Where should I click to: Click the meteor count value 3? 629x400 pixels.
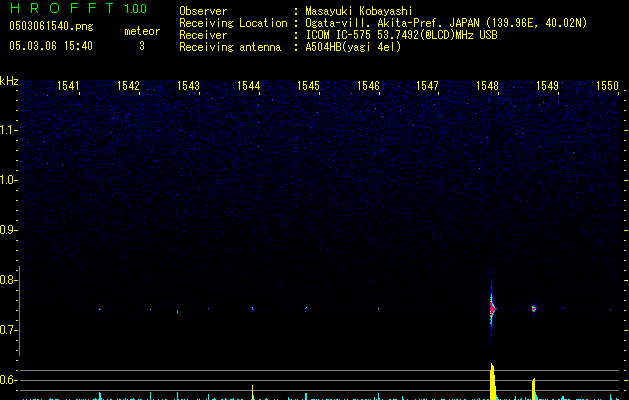pos(141,46)
